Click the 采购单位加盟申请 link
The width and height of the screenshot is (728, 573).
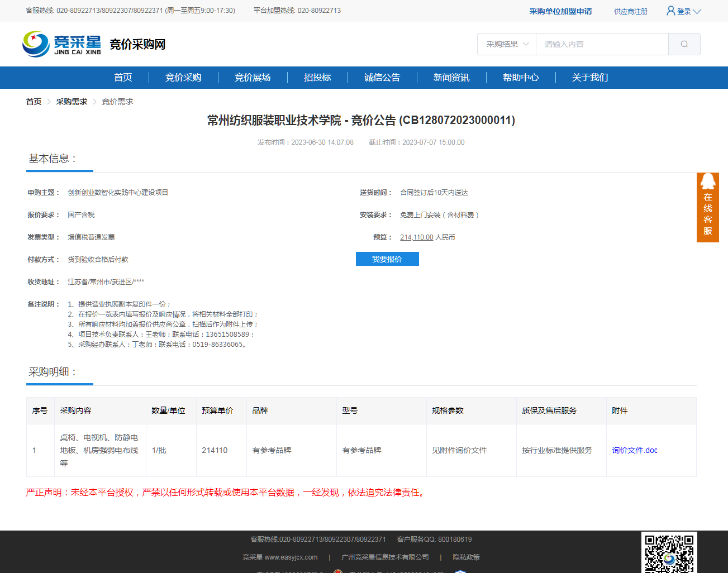[560, 11]
